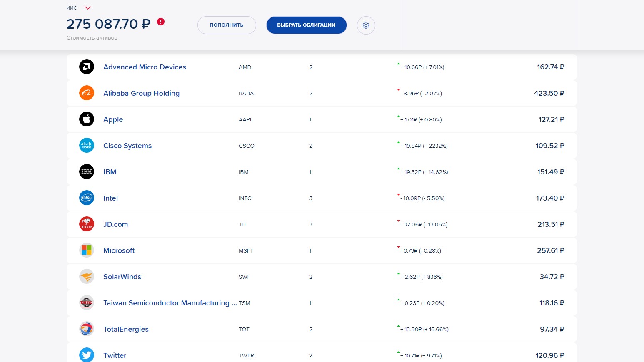Open the IBM company name link
This screenshot has width=644, height=362.
coord(110,172)
